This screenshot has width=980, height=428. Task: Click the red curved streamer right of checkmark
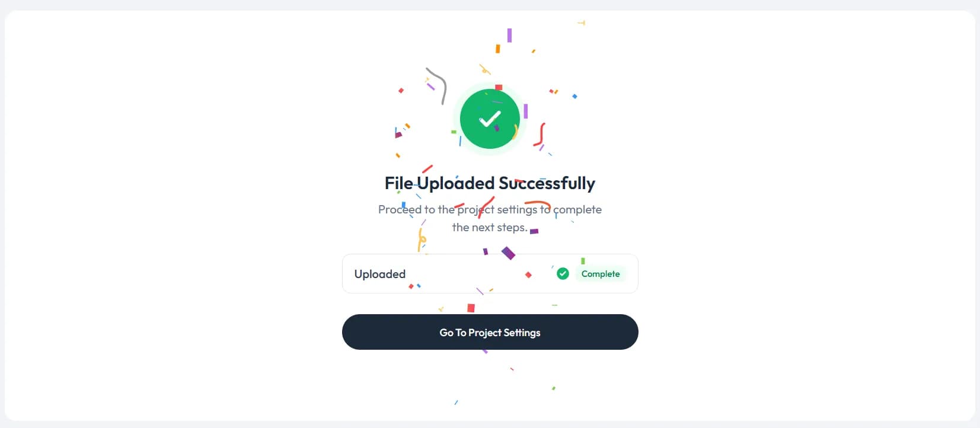pos(540,135)
